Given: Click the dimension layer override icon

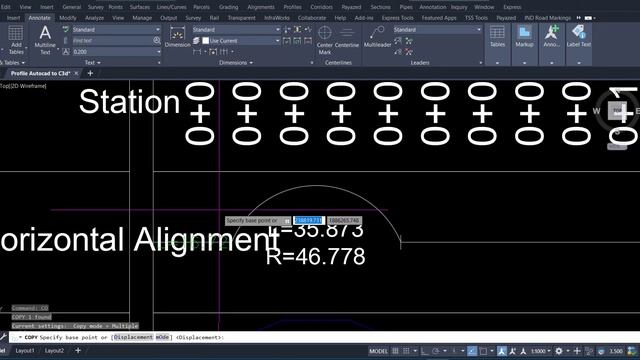Looking at the screenshot, I should (196, 41).
